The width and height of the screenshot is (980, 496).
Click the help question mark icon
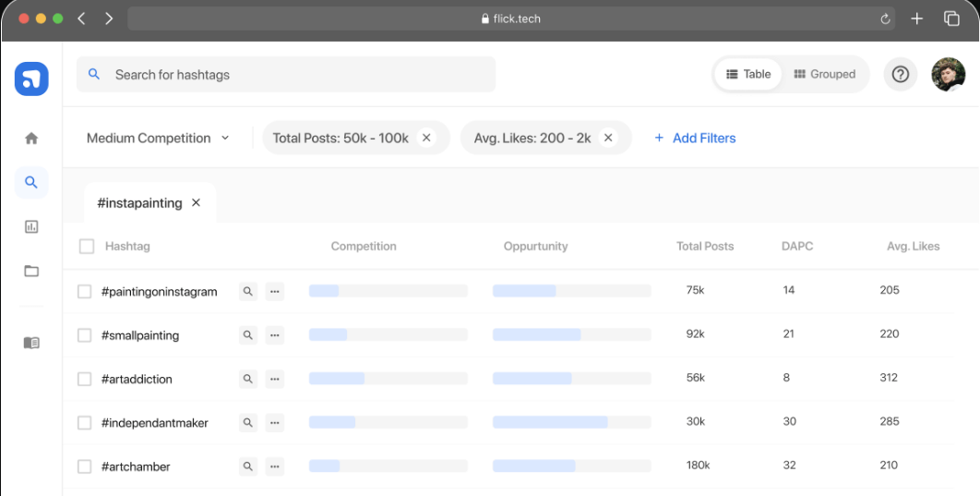coord(901,75)
